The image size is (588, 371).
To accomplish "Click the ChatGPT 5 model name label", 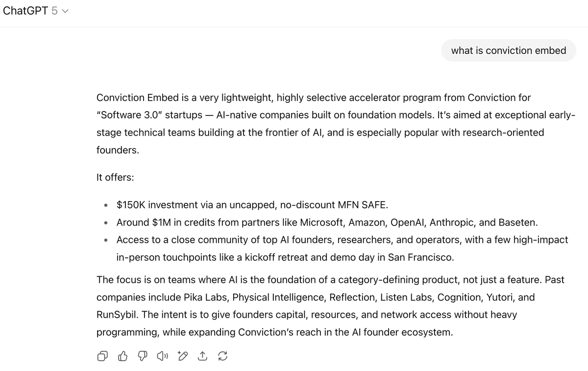I will 30,11.
